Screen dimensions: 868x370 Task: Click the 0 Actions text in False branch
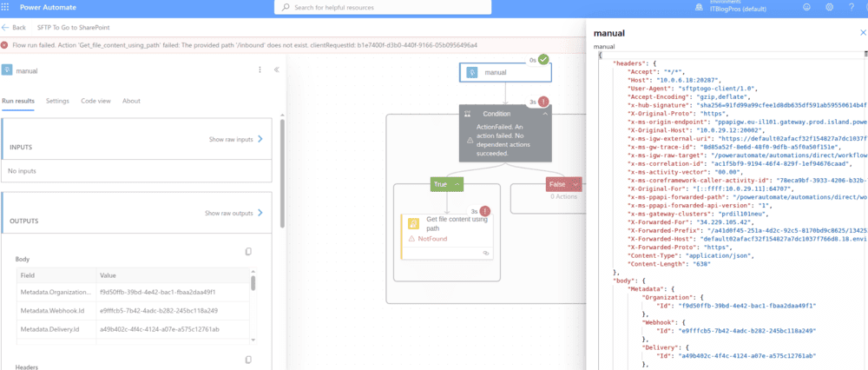coord(563,196)
